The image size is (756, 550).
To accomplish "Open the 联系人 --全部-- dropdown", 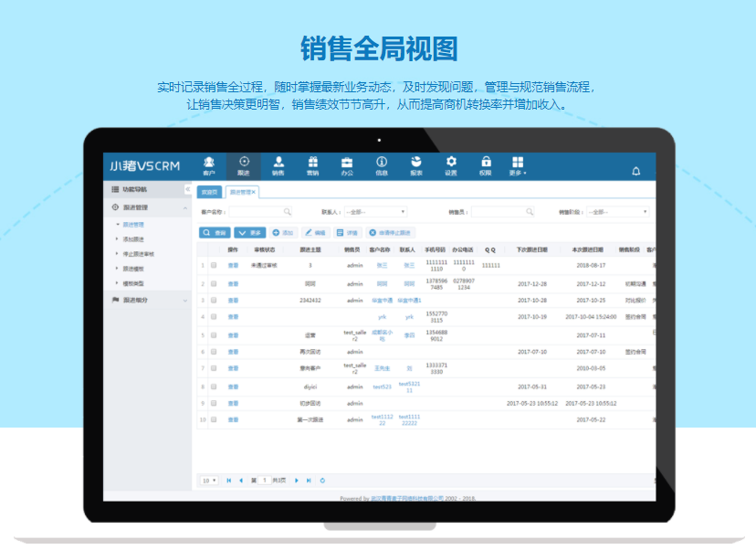I will (374, 212).
